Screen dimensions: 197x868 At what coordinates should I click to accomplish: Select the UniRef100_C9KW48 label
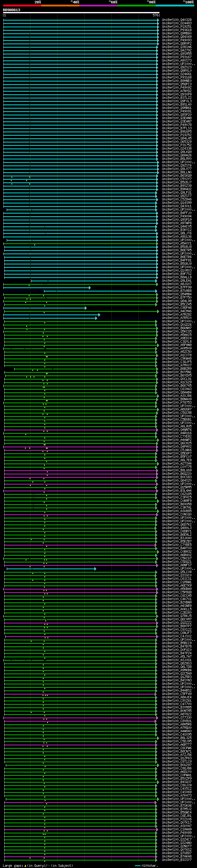click(x=177, y=358)
